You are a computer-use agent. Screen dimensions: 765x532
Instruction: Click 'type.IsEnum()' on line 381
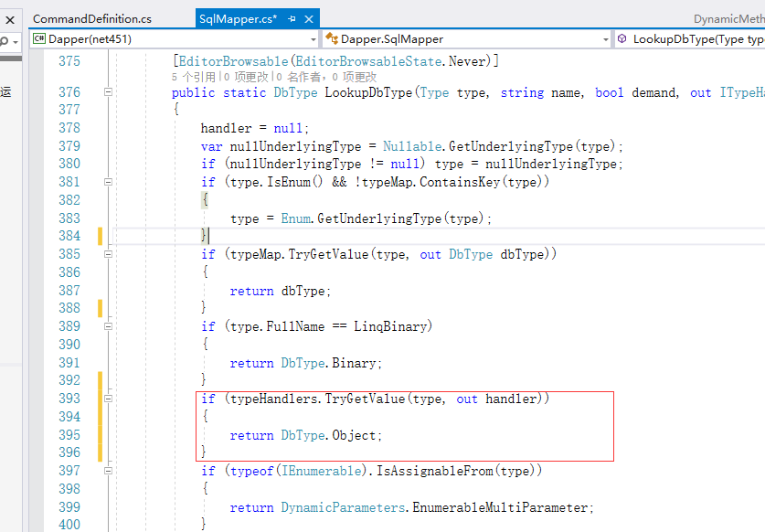276,182
